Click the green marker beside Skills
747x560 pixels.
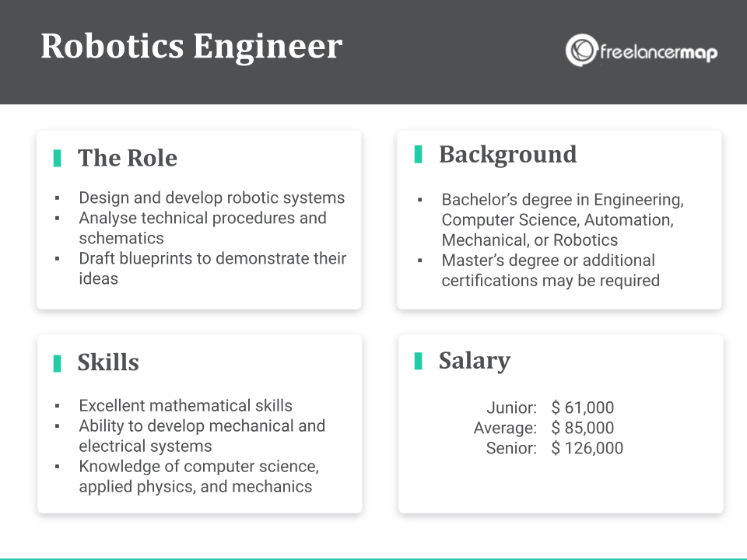click(x=57, y=363)
